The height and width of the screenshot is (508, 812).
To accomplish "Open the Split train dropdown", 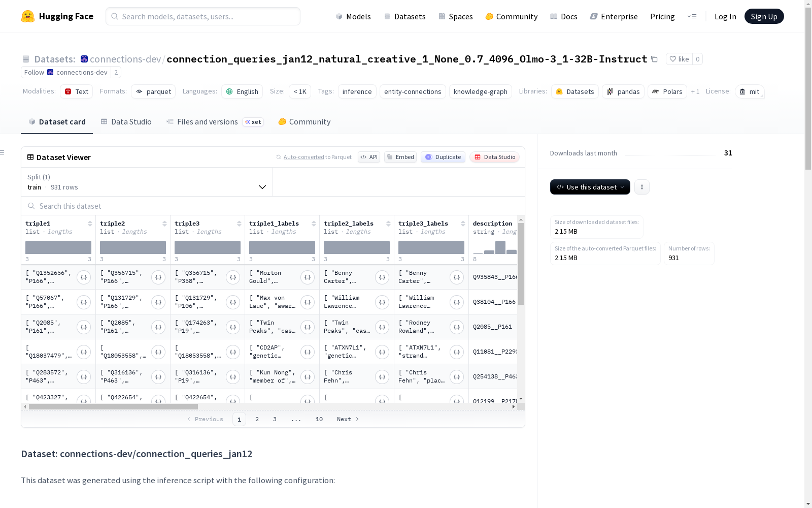I will click(x=147, y=182).
